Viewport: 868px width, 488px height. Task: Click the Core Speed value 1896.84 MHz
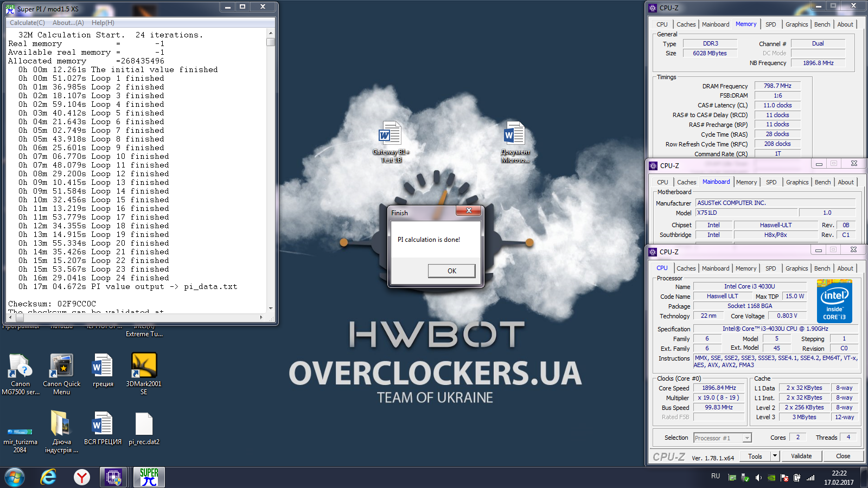tap(719, 388)
